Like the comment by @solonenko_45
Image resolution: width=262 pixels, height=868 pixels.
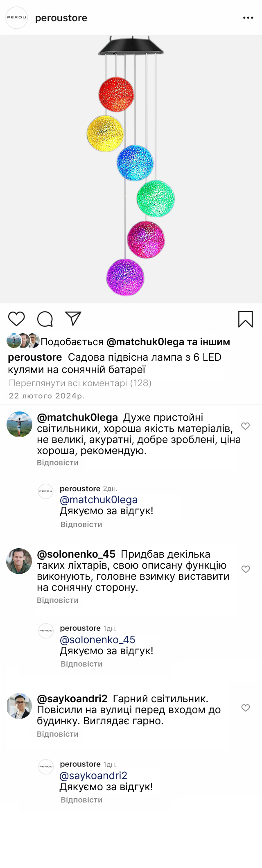tap(246, 569)
